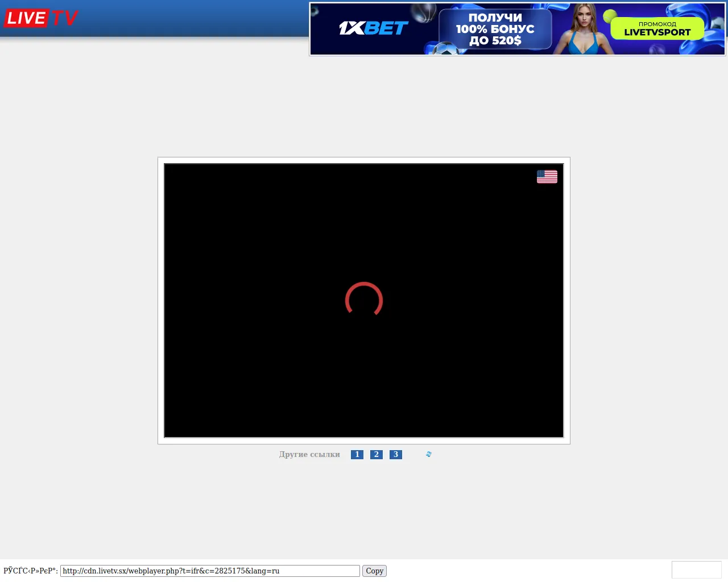This screenshot has width=728, height=582.
Task: Click the soccer ball in the banner
Action: (445, 49)
